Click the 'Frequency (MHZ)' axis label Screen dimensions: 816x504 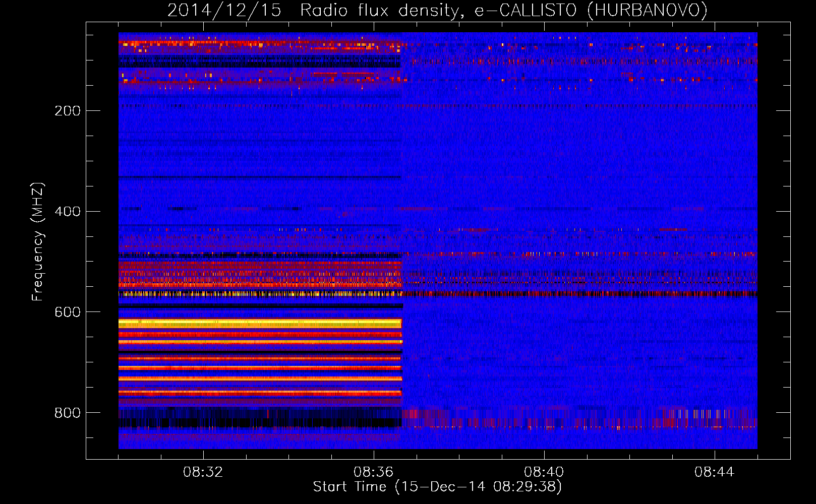38,242
